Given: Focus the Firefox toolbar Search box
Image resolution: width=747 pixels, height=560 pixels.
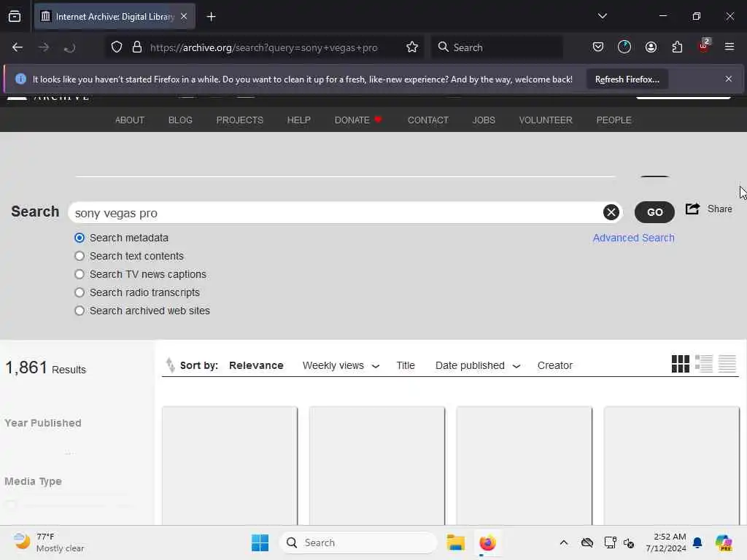Looking at the screenshot, I should tap(498, 47).
